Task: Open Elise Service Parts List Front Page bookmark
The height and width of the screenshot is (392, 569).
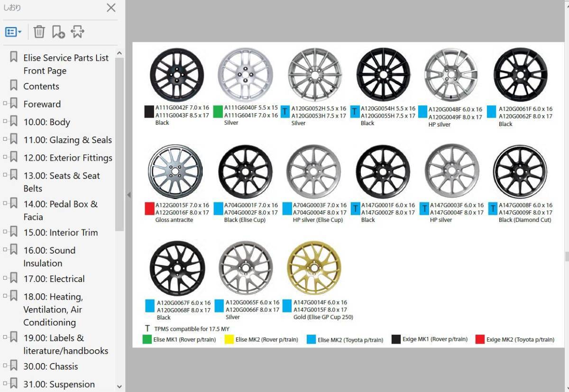Action: (x=66, y=64)
